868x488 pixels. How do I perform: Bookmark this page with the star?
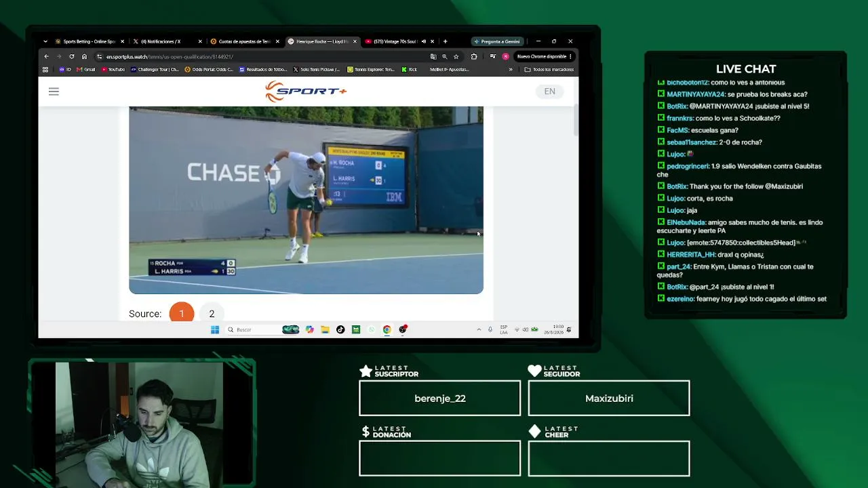coord(456,57)
